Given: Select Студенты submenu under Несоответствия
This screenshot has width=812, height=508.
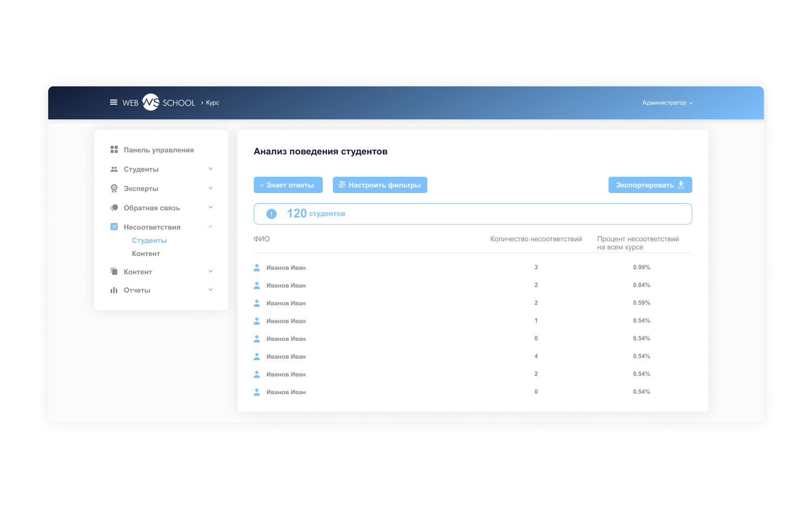Looking at the screenshot, I should (149, 240).
